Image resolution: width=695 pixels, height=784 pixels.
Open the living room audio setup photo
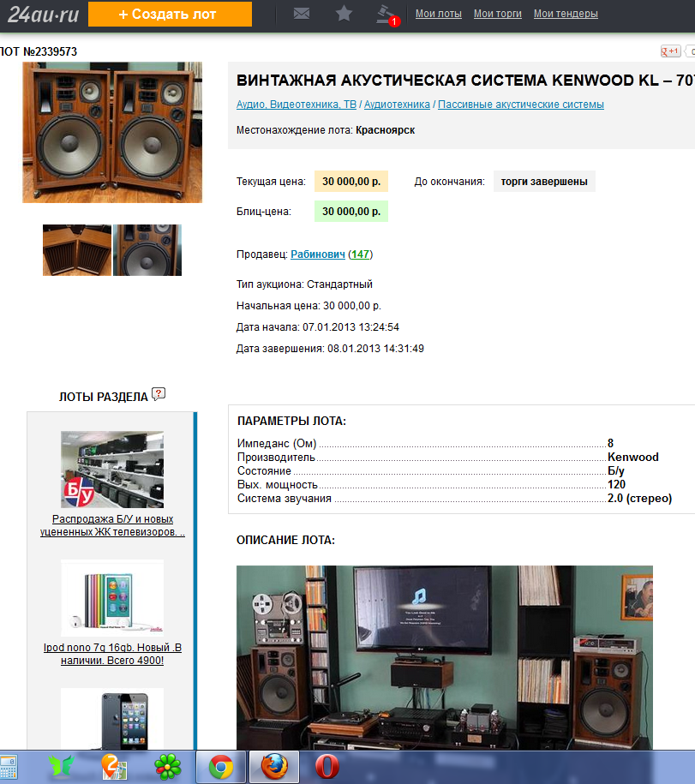(x=445, y=657)
